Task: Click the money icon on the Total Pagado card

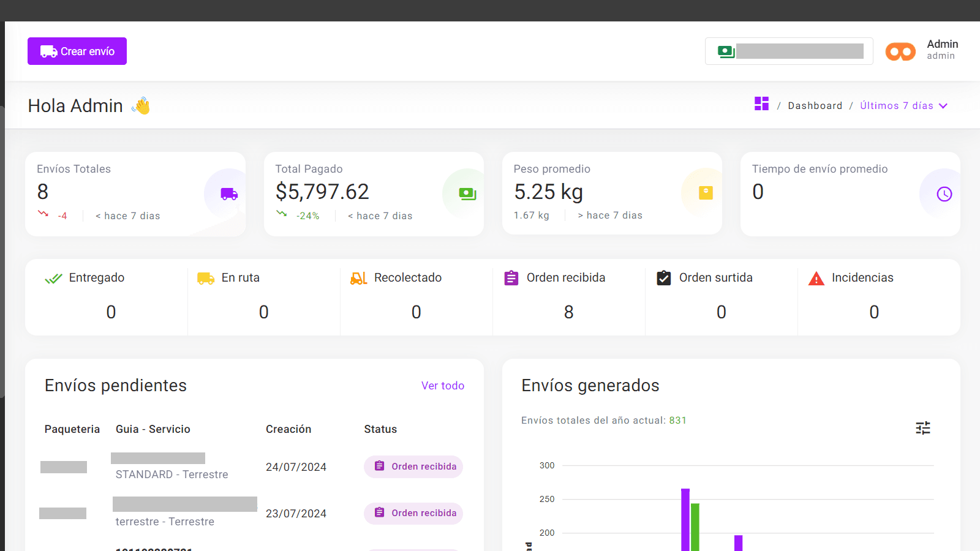Action: click(x=467, y=193)
